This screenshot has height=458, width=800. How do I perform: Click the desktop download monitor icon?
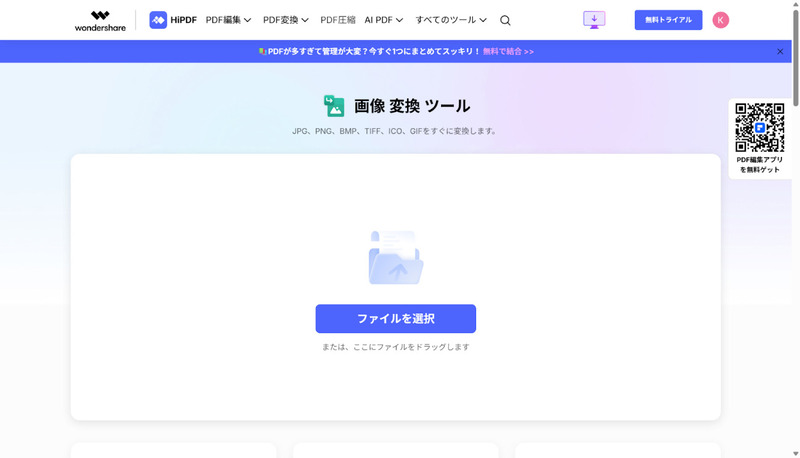click(x=594, y=20)
